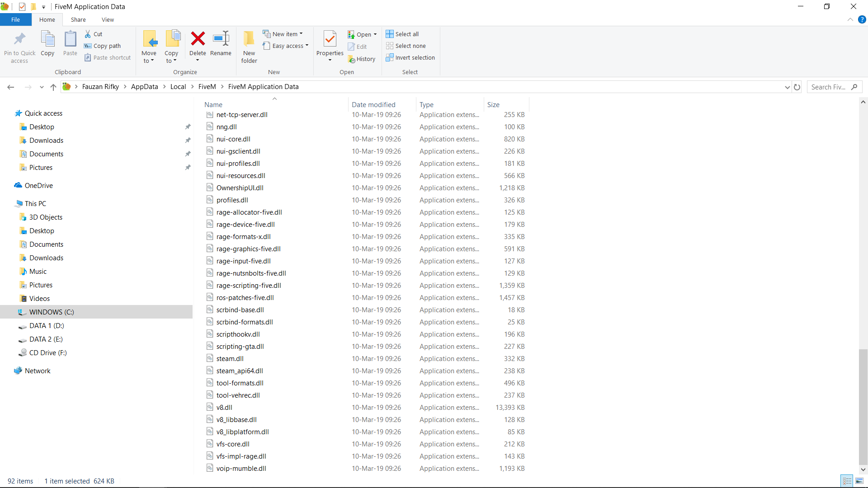Refresh the current folder view
The image size is (868, 488).
pyautogui.click(x=797, y=87)
